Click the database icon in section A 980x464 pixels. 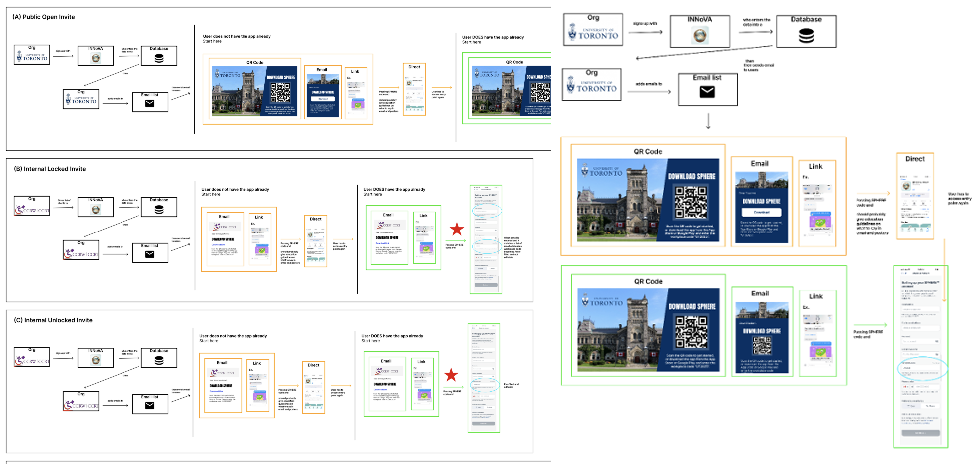[x=159, y=58]
